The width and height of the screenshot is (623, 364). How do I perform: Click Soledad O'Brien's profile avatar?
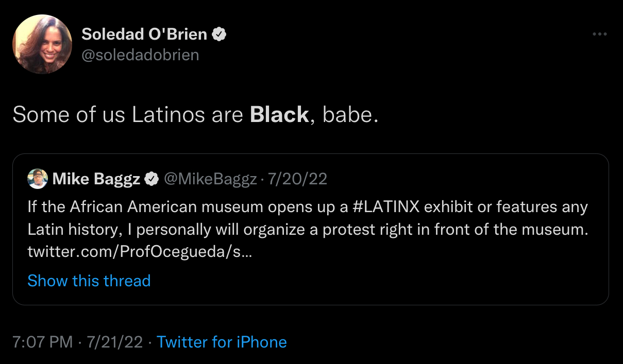pos(42,44)
